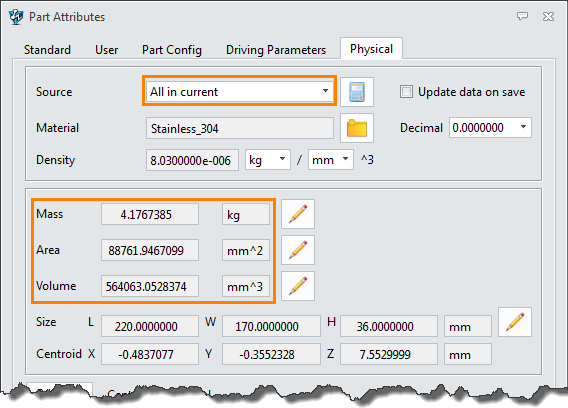Close the Part Attributes dialog
The image size is (568, 408).
click(x=548, y=16)
